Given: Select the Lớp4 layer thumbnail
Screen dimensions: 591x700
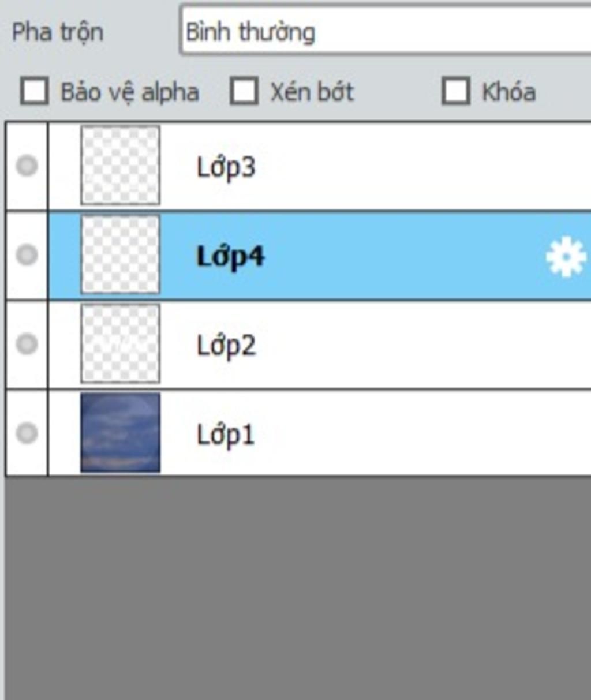Looking at the screenshot, I should tap(120, 254).
